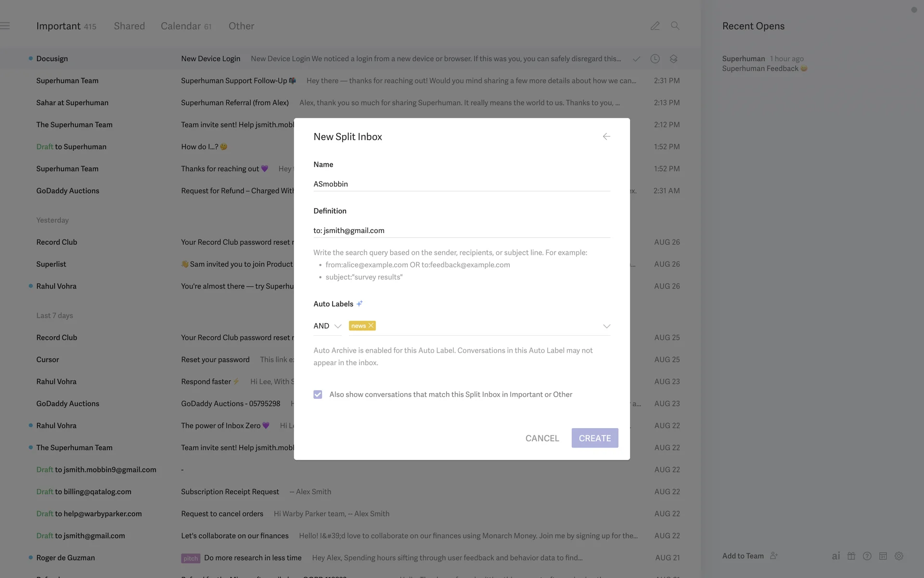Open the gift referral icon
The image size is (924, 578).
[851, 556]
